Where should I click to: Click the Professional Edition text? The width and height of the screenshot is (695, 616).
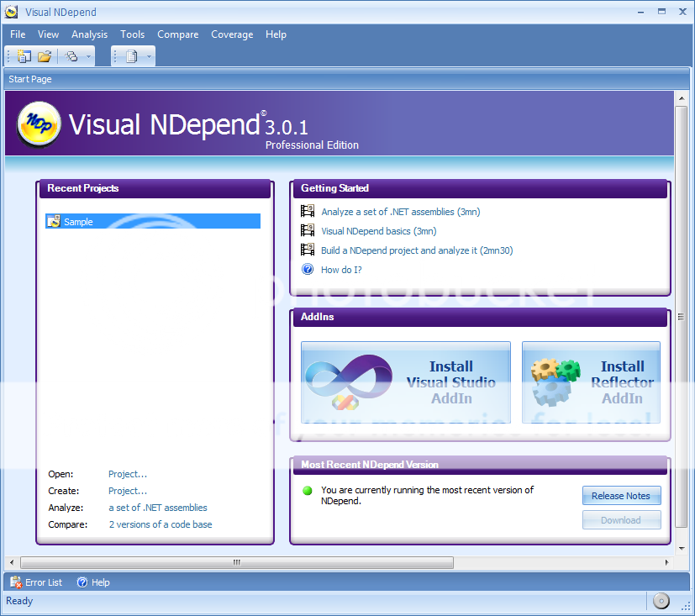(x=312, y=145)
